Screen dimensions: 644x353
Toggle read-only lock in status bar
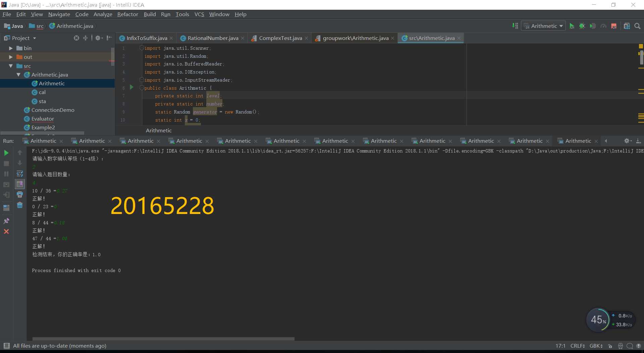pos(610,346)
